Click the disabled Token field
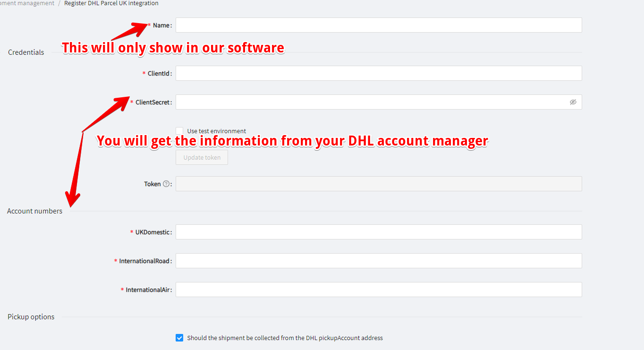 click(379, 184)
